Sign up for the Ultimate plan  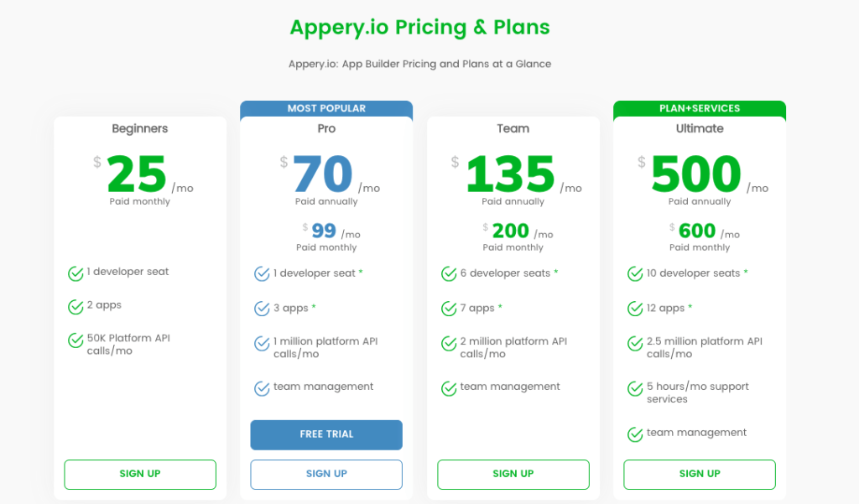[x=700, y=474]
